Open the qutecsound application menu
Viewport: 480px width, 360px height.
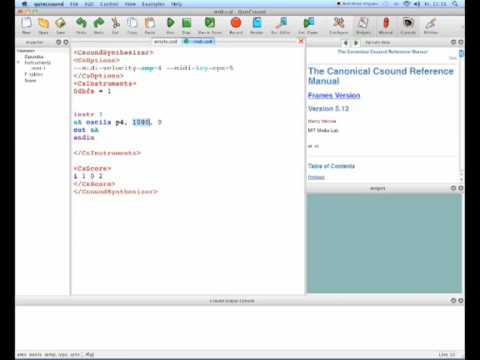49,4
